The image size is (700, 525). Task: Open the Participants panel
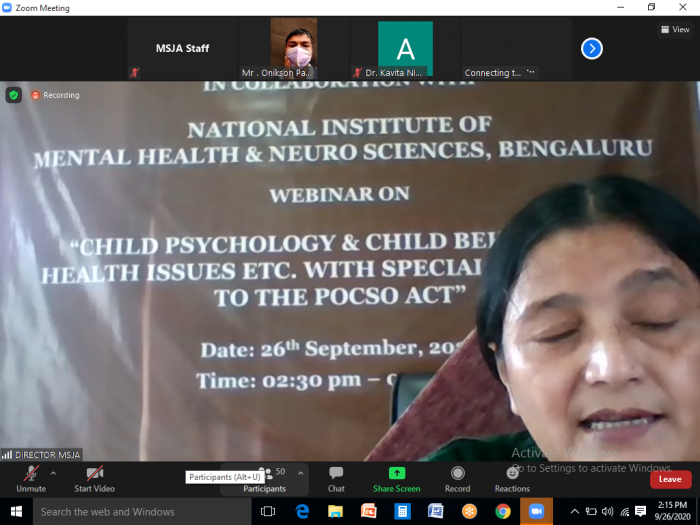point(264,480)
